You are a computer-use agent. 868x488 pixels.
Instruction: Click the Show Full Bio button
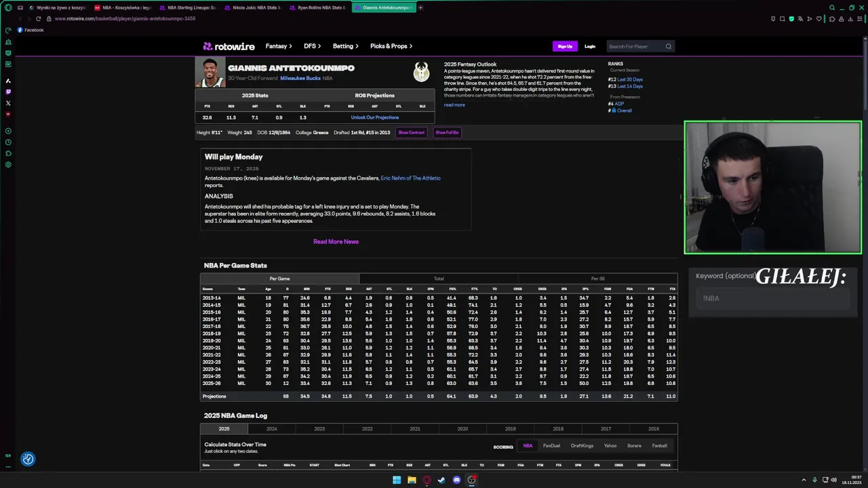[447, 132]
